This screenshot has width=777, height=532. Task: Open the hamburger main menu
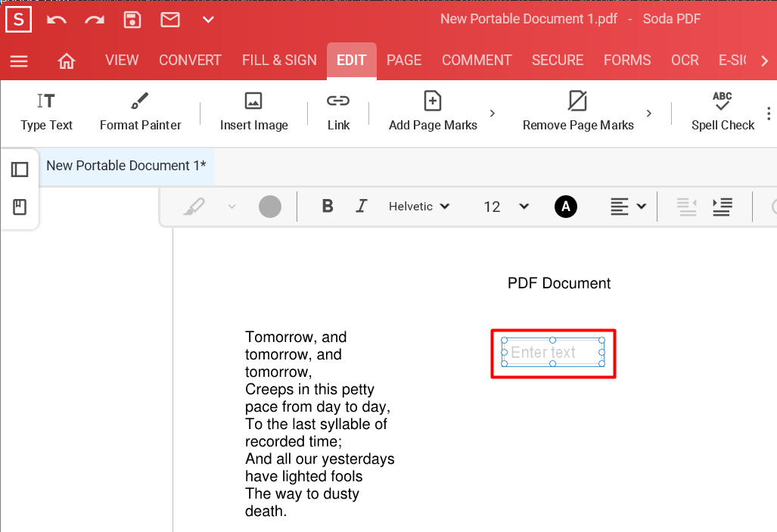tap(19, 61)
